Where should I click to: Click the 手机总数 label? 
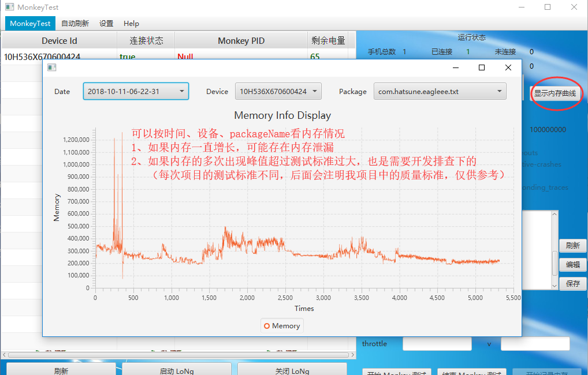[382, 52]
